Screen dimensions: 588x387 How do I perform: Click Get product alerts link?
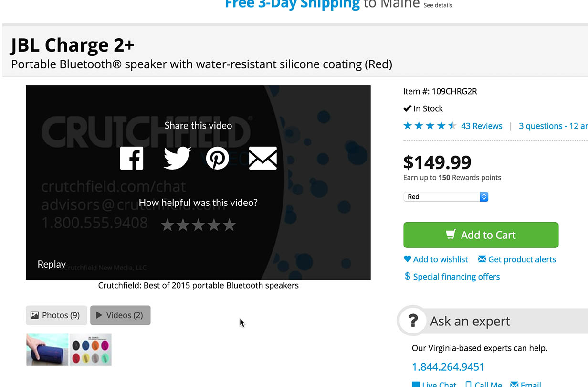(x=517, y=259)
